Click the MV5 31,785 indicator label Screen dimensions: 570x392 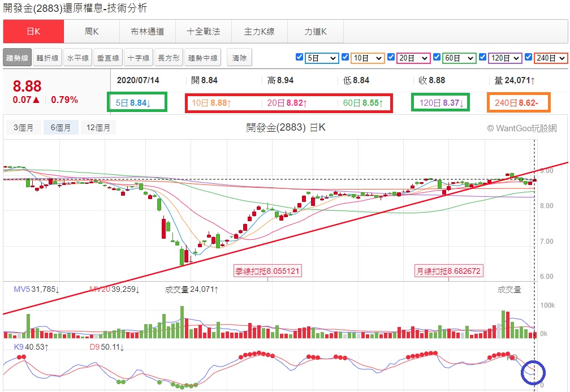point(37,290)
